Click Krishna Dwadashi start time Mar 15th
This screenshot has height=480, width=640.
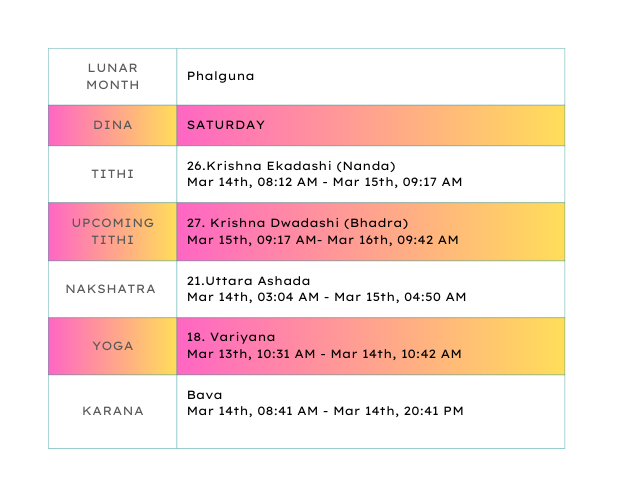coord(250,240)
